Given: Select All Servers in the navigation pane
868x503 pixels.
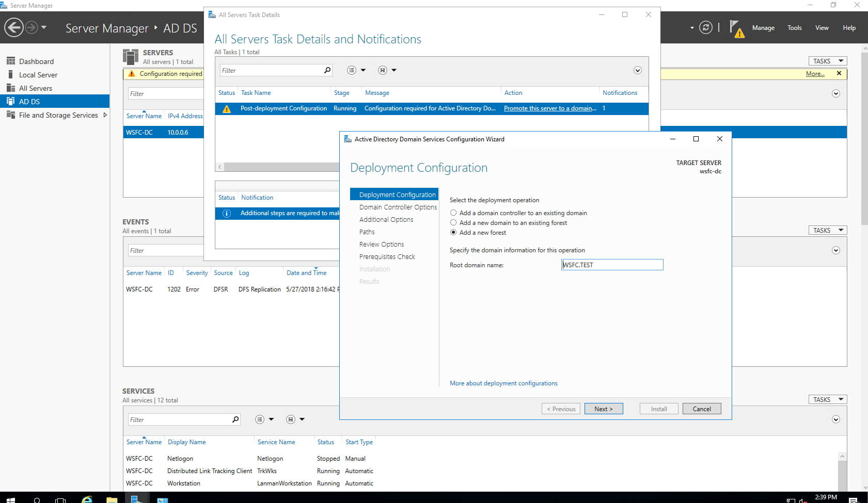Looking at the screenshot, I should (x=35, y=88).
